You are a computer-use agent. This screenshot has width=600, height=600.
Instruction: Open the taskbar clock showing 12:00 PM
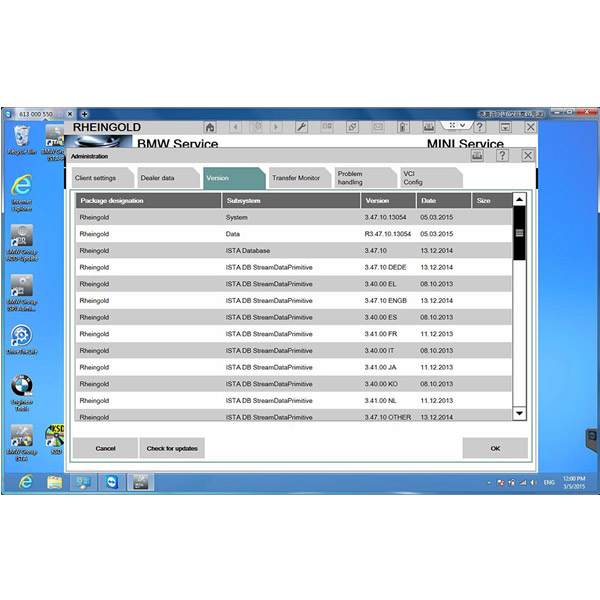[574, 483]
